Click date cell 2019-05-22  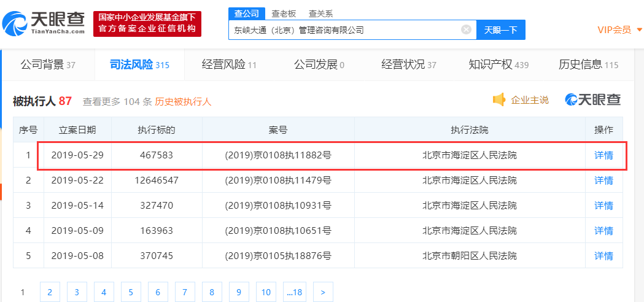pyautogui.click(x=77, y=180)
